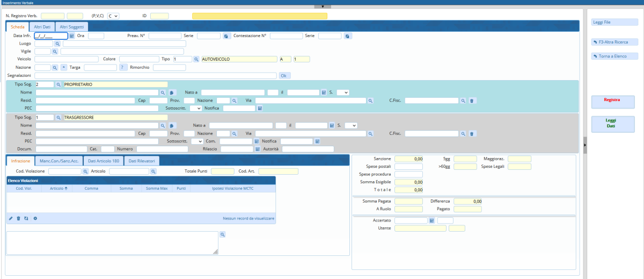Expand the Trasgressore S. dropdown
644x279 pixels.
[351, 125]
